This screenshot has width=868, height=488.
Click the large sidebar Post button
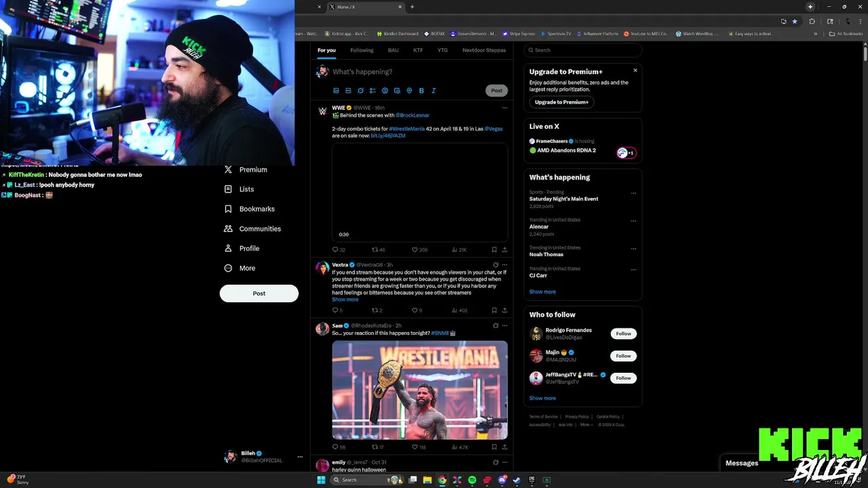259,293
